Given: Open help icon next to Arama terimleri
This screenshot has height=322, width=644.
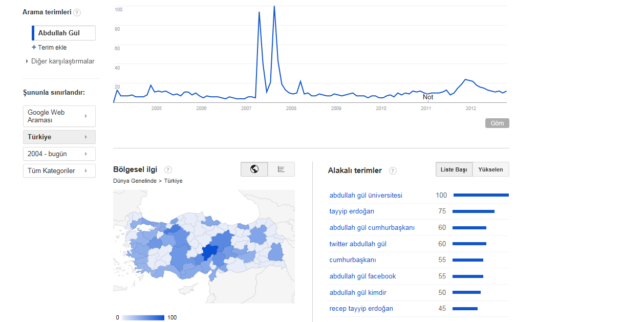Looking at the screenshot, I should (x=77, y=12).
